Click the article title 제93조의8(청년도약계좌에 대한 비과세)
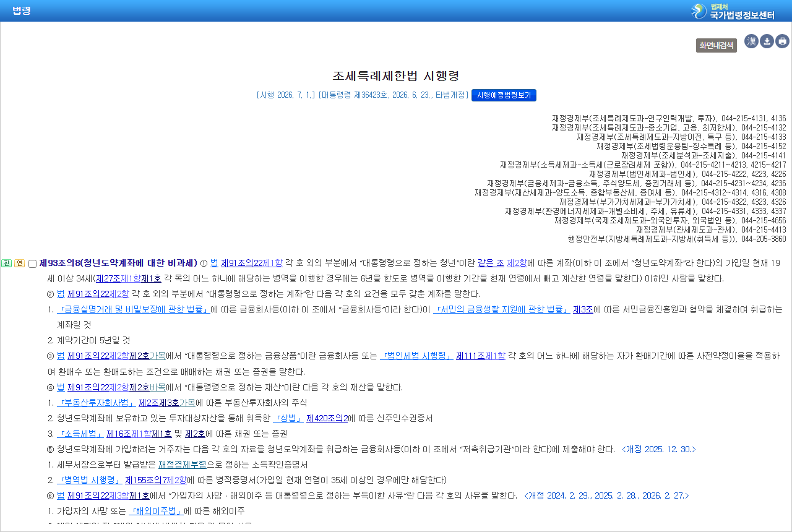 click(x=118, y=263)
